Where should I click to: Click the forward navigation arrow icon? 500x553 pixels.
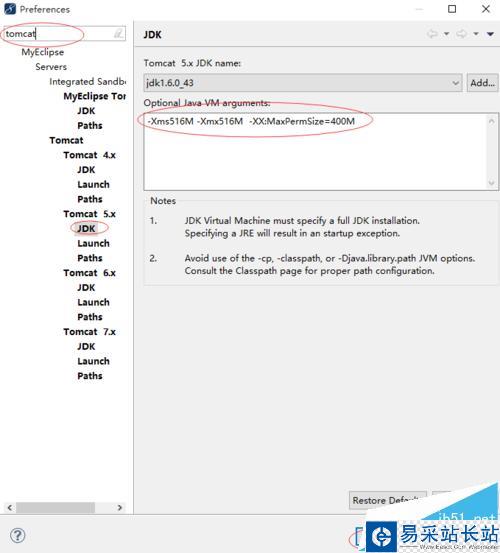461,34
